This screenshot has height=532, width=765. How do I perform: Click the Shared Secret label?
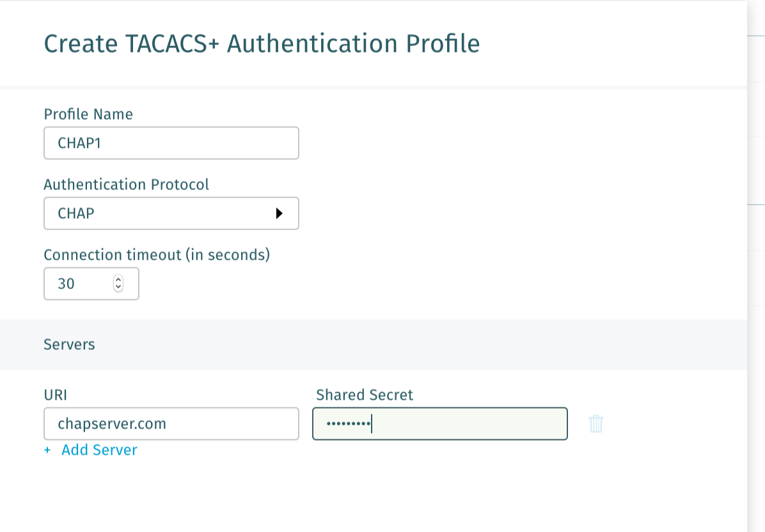(x=365, y=395)
